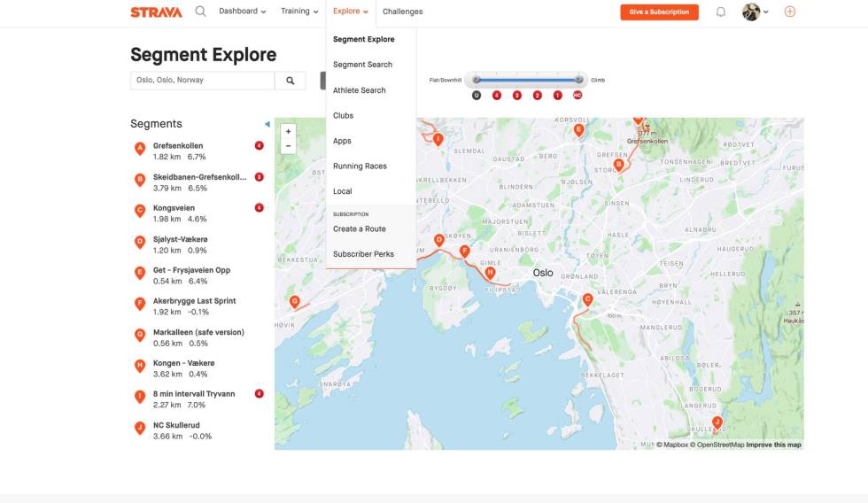Open Local from Explore menu
The height and width of the screenshot is (503, 868).
pos(343,191)
